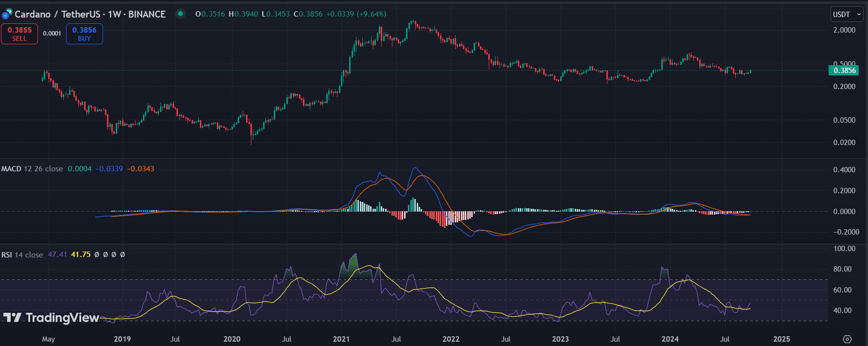Click the blue MACD value "−0.0339"
This screenshot has height=346, width=868.
point(109,169)
